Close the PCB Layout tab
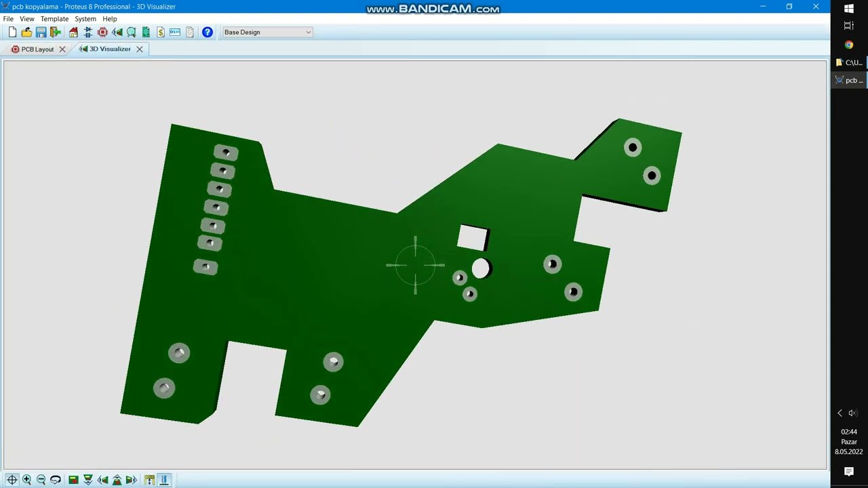This screenshot has height=488, width=868. click(x=62, y=49)
